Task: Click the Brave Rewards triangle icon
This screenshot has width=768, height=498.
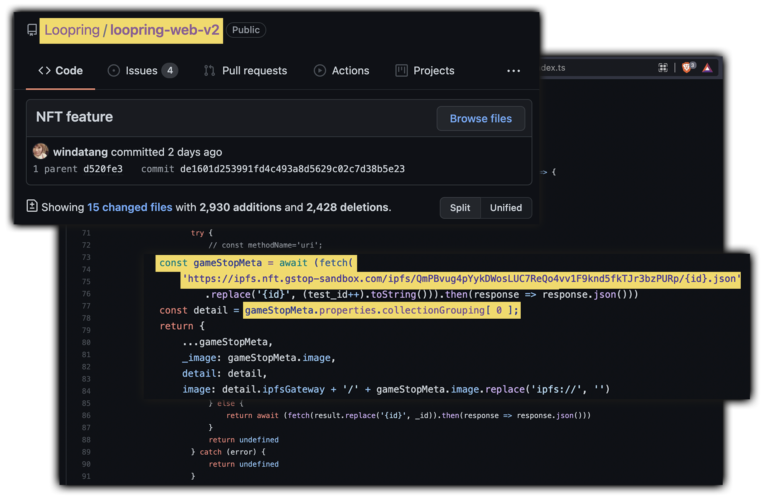Action: click(707, 67)
